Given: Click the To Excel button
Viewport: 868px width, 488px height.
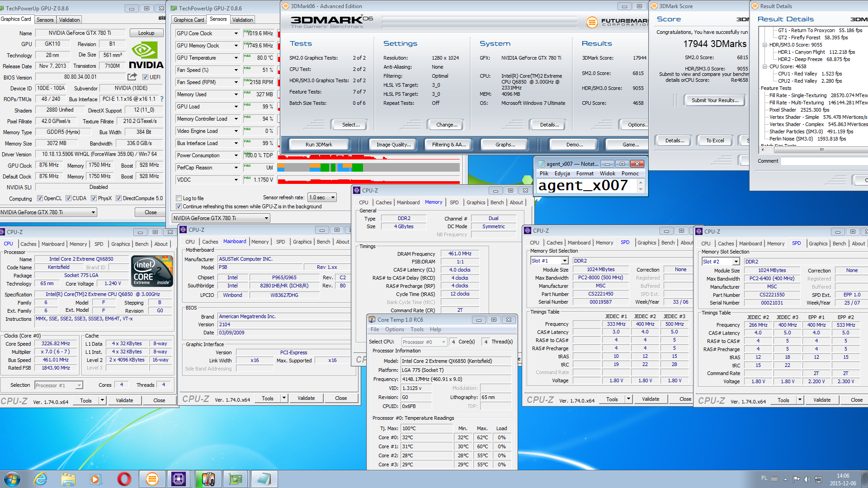Looking at the screenshot, I should (x=715, y=141).
